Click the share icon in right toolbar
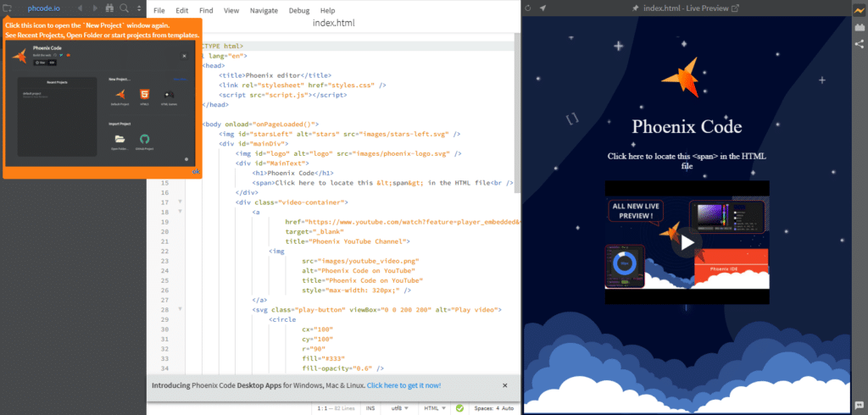Image resolution: width=868 pixels, height=415 pixels. [860, 44]
